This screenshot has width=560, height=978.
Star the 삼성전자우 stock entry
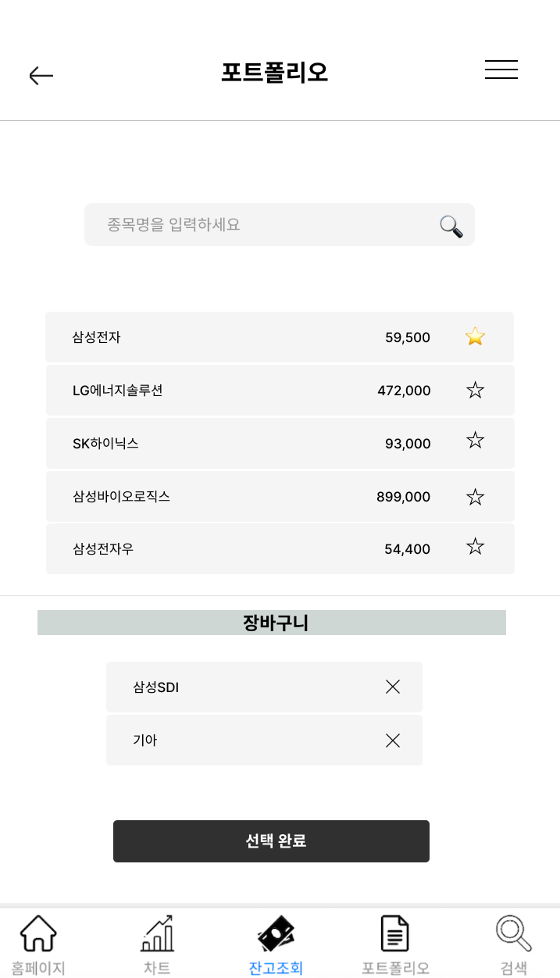pyautogui.click(x=475, y=546)
